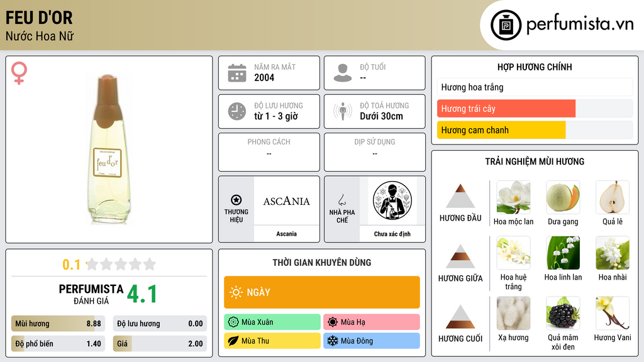
Task: Click the Trải nghiệm mùi hương heading
Action: click(x=535, y=162)
